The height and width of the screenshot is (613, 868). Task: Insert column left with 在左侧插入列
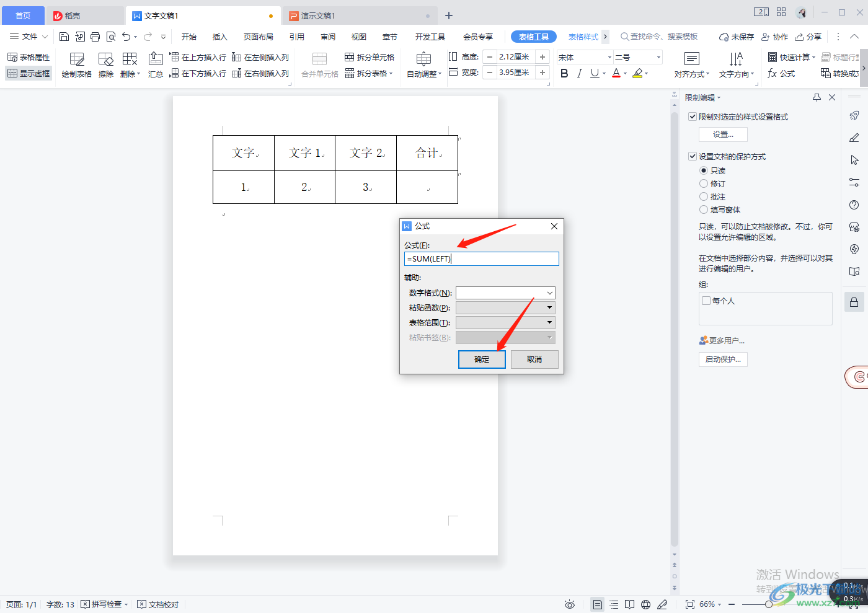pyautogui.click(x=260, y=57)
